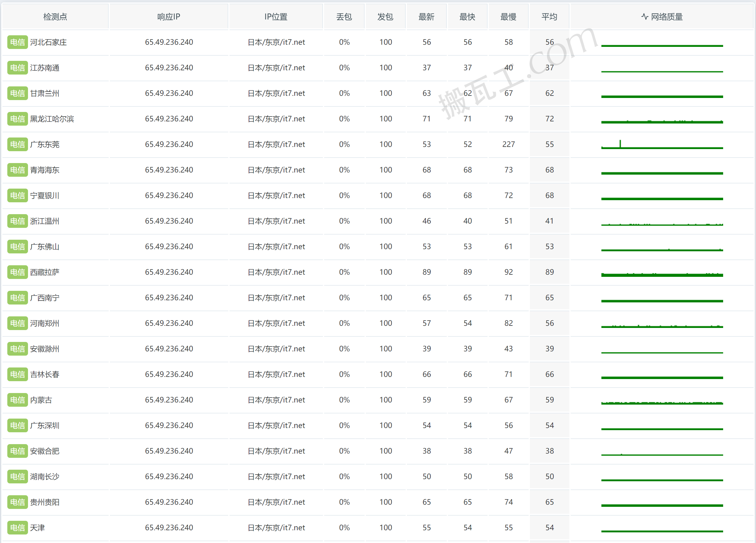
Task: Click the 电信 badge beside 广东东莞
Action: 17,144
